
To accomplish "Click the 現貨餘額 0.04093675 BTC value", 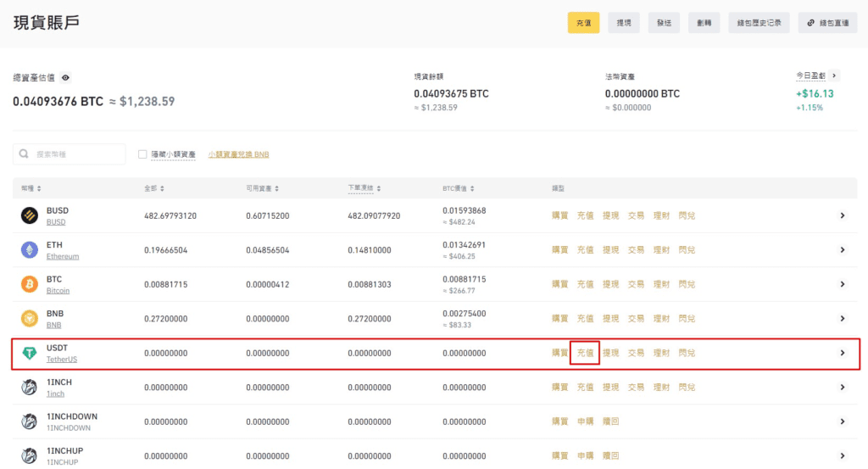I will coord(451,93).
